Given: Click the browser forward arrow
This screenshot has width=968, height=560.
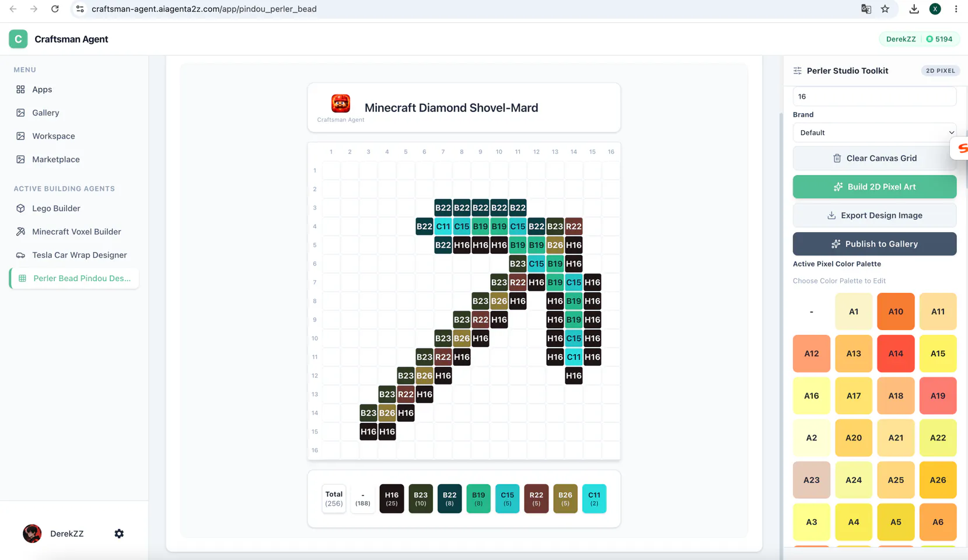Looking at the screenshot, I should (34, 9).
